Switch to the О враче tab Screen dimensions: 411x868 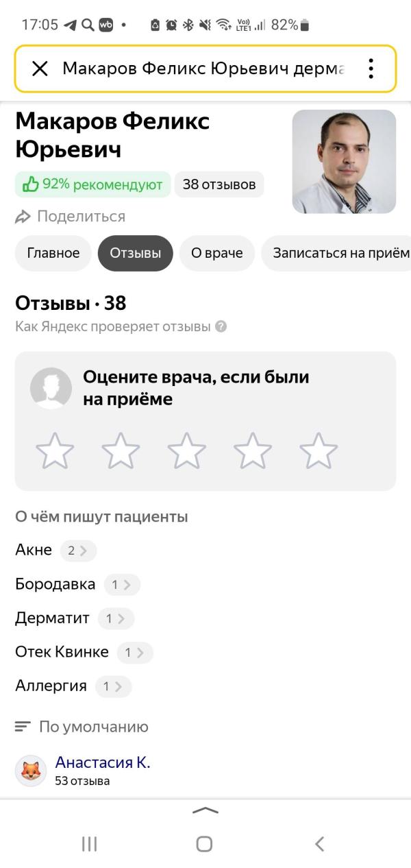216,253
